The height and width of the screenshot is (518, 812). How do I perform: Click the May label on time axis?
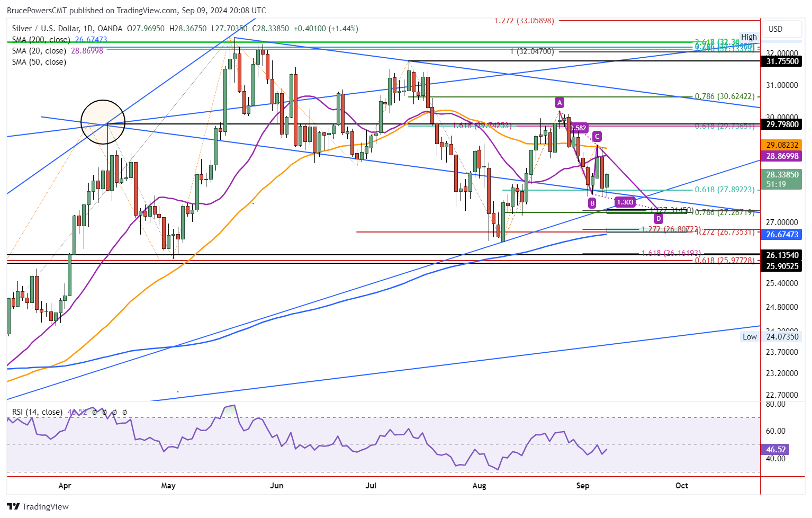168,486
